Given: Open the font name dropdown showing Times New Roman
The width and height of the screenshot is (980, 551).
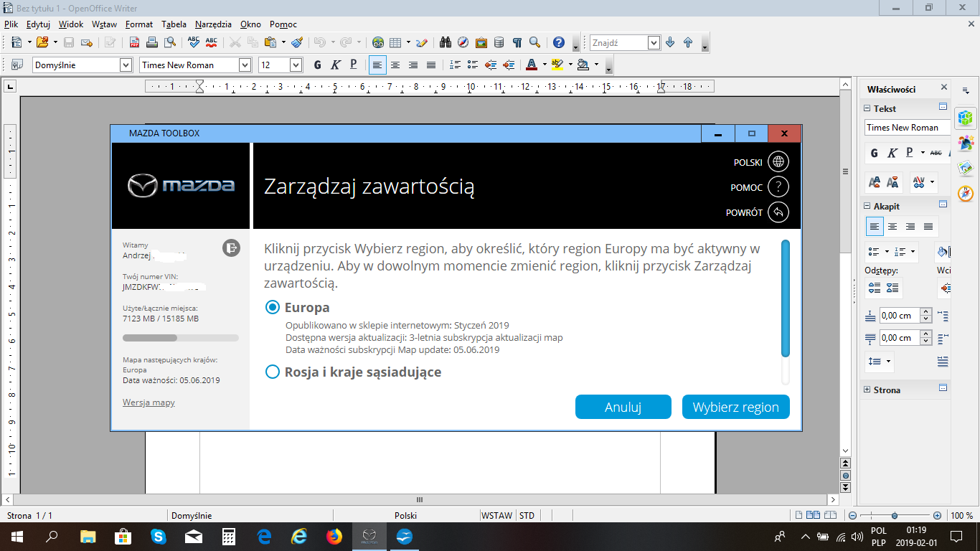Looking at the screenshot, I should pos(245,65).
